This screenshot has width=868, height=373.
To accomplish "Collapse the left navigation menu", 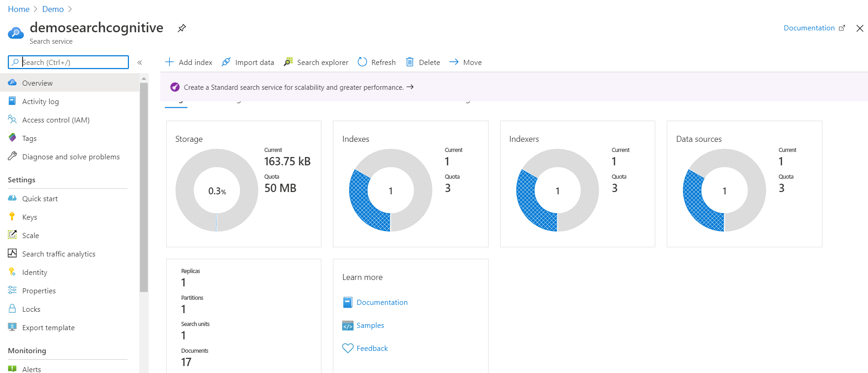I will pos(140,62).
